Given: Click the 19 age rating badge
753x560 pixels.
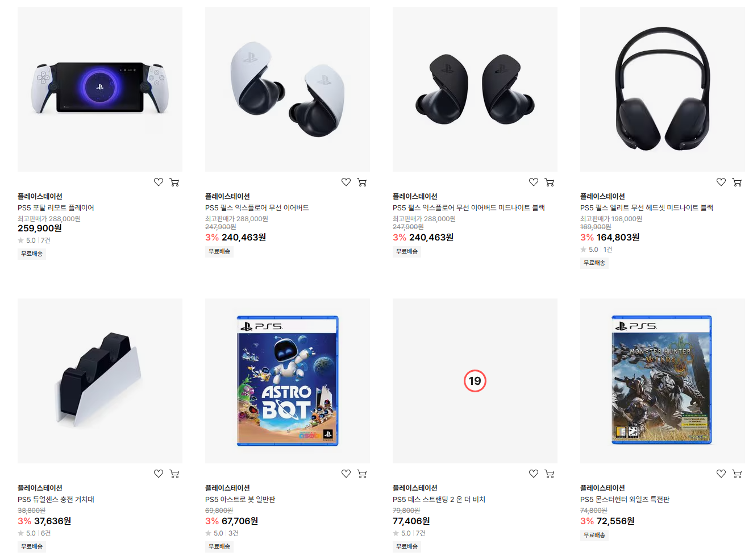Looking at the screenshot, I should pyautogui.click(x=475, y=381).
